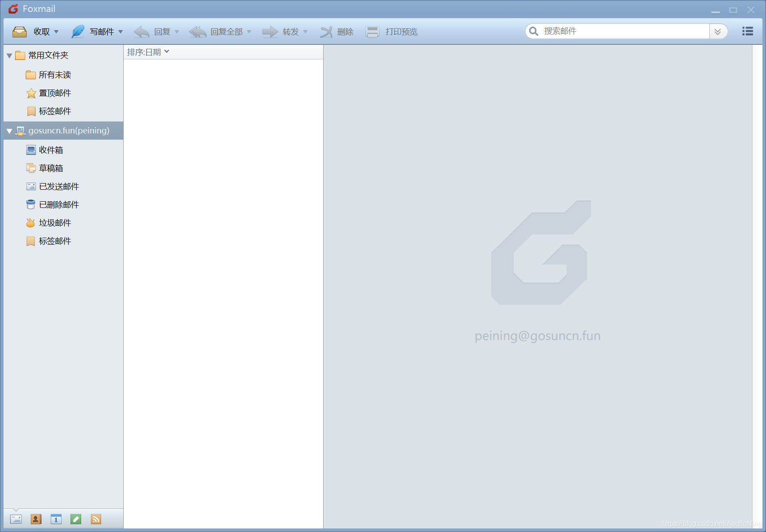The image size is (766, 532).
Task: Open the 转发 dropdown arrow
Action: 305,32
